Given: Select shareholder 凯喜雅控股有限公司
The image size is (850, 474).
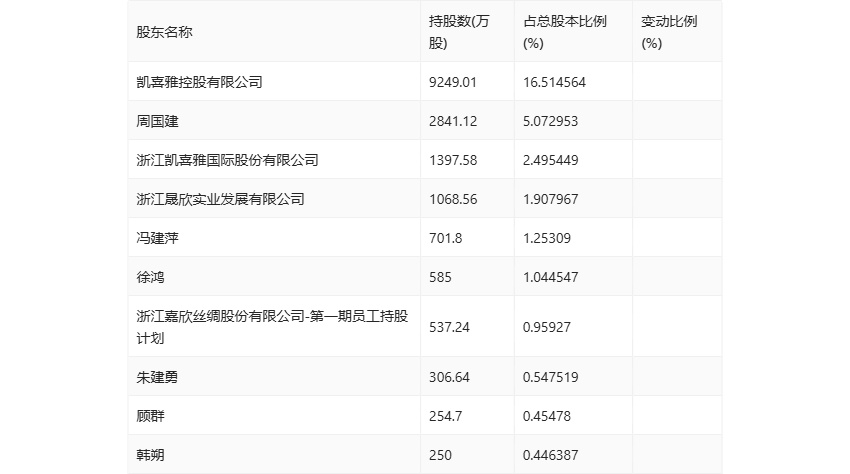Looking at the screenshot, I should (x=199, y=82).
